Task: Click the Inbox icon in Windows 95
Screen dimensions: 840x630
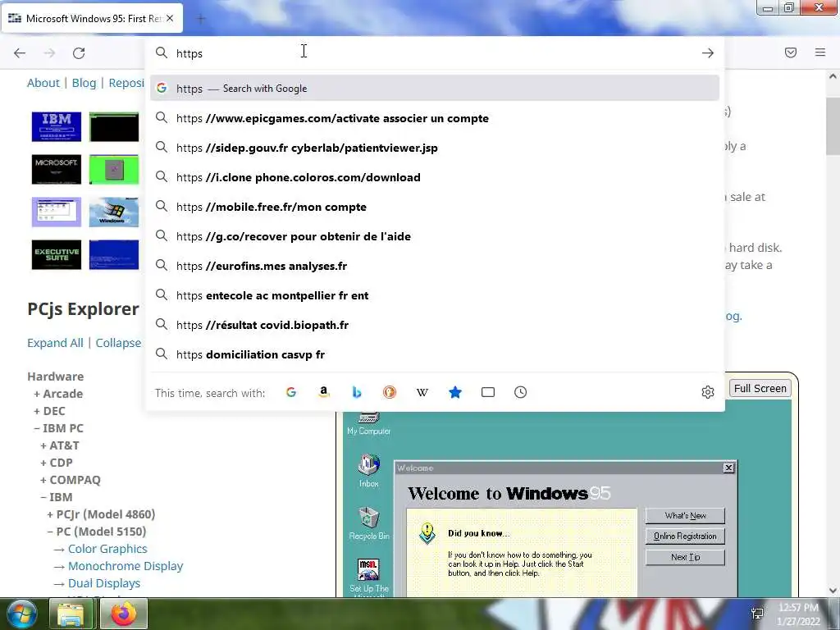Action: (x=368, y=470)
